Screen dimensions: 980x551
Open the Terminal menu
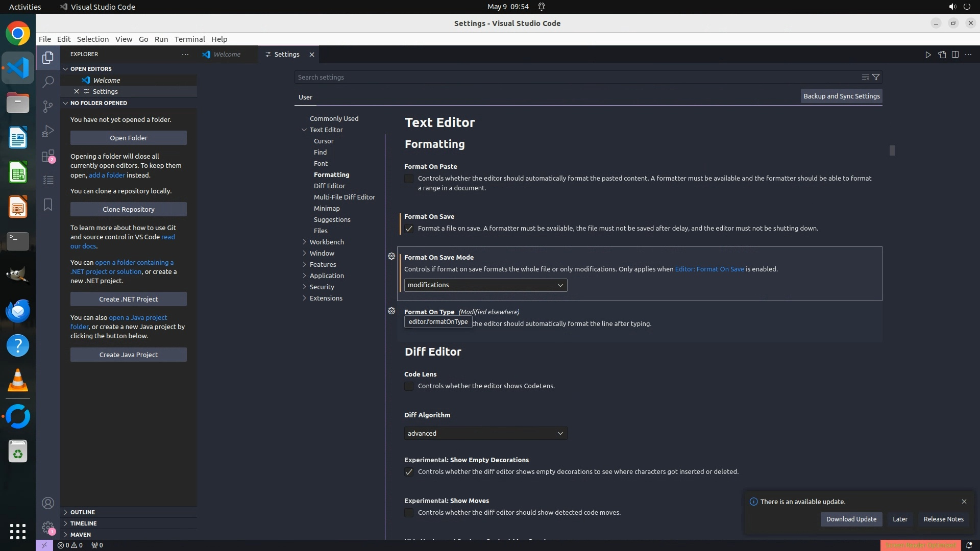[x=189, y=39]
